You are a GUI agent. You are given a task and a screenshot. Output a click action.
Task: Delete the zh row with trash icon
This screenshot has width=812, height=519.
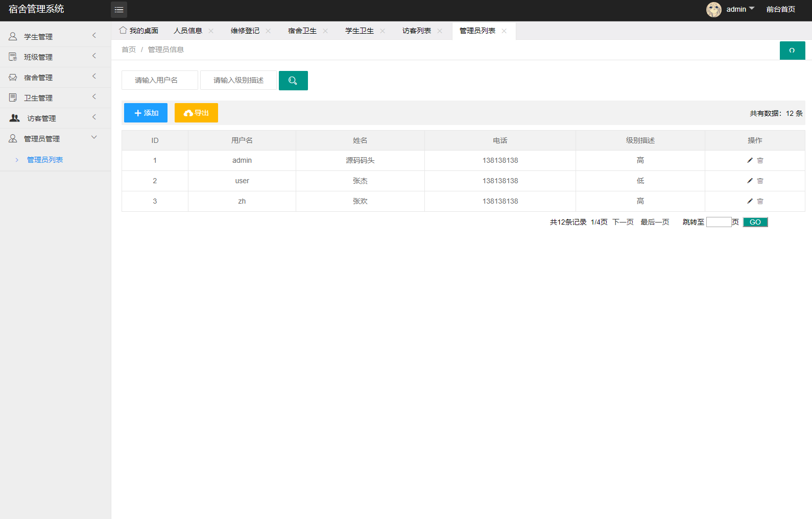[x=760, y=201]
